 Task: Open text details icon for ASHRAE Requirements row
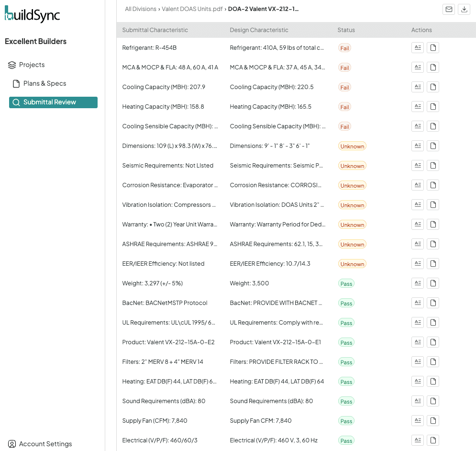tap(418, 244)
